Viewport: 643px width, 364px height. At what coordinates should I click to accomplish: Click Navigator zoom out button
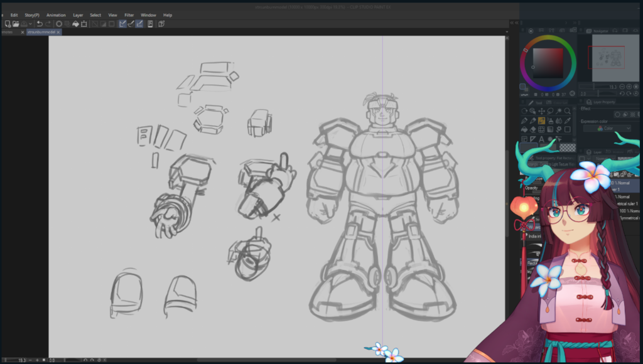622,87
